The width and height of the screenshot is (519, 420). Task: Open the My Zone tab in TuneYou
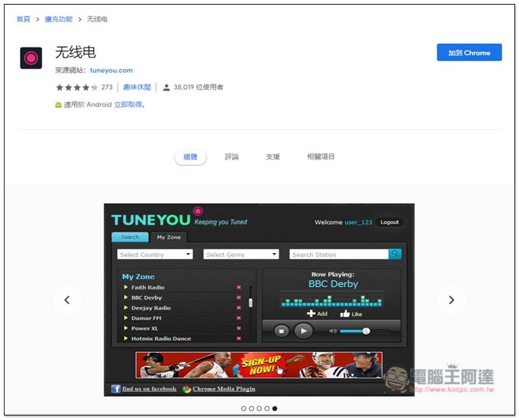169,237
